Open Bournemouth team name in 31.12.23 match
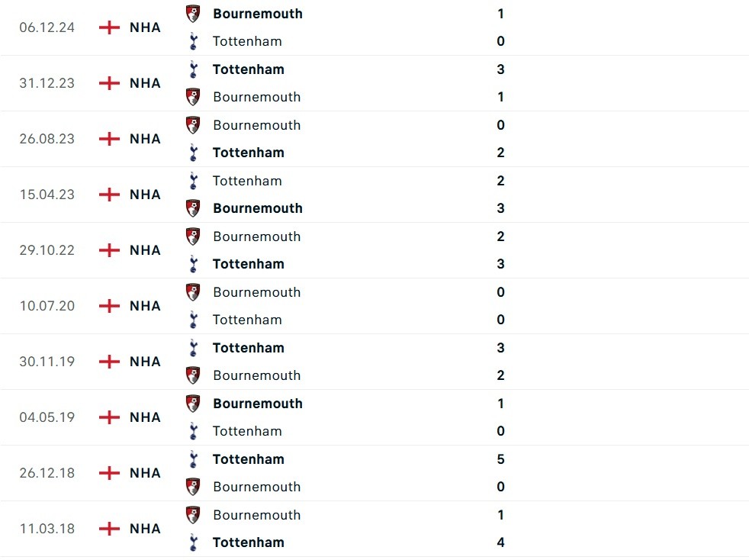Viewport: 749px width, 560px height. (x=257, y=97)
